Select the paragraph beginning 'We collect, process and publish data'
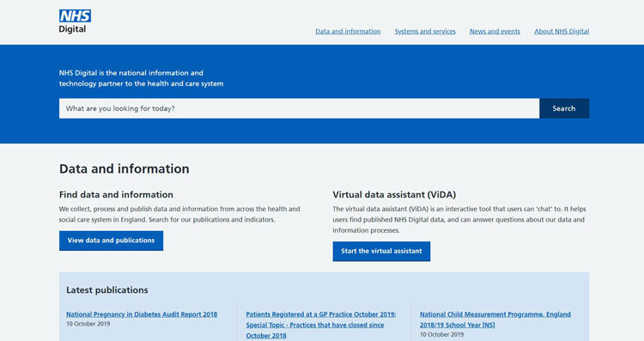The width and height of the screenshot is (644, 341). pyautogui.click(x=179, y=215)
